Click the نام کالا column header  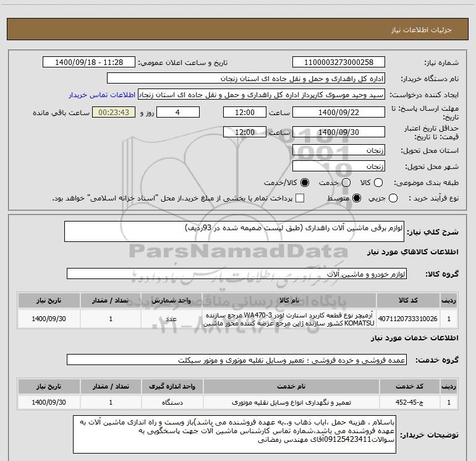[x=289, y=300]
